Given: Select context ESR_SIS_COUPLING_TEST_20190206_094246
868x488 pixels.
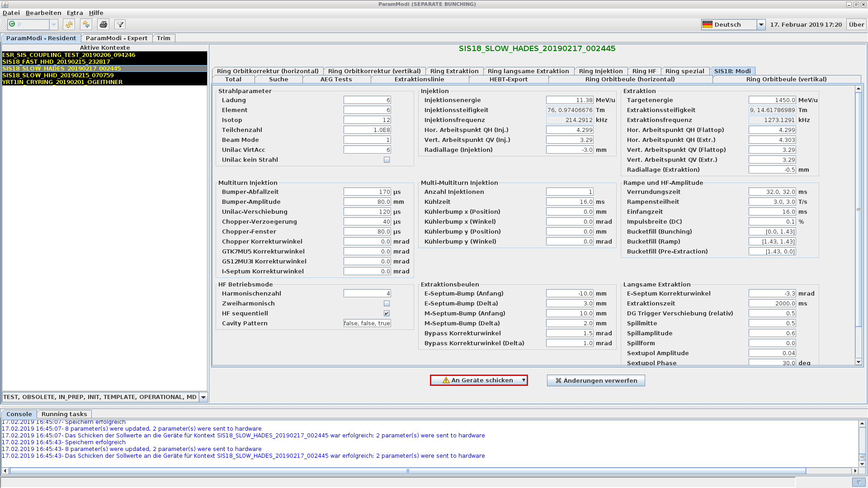Looking at the screenshot, I should 104,55.
